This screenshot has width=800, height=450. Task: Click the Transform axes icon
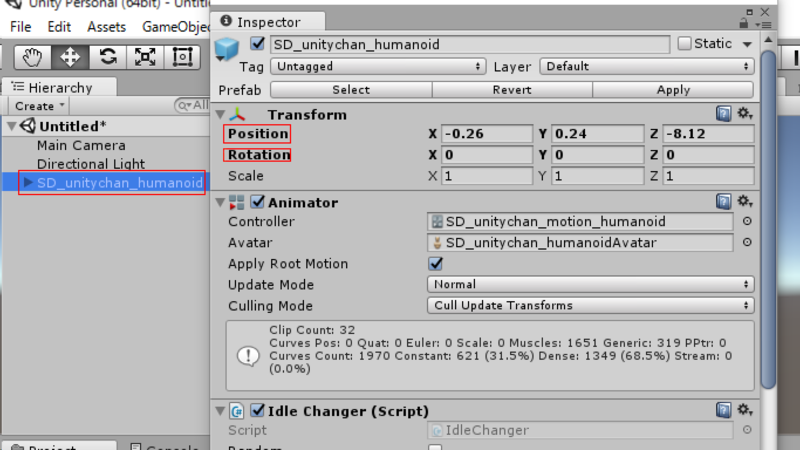(x=237, y=114)
